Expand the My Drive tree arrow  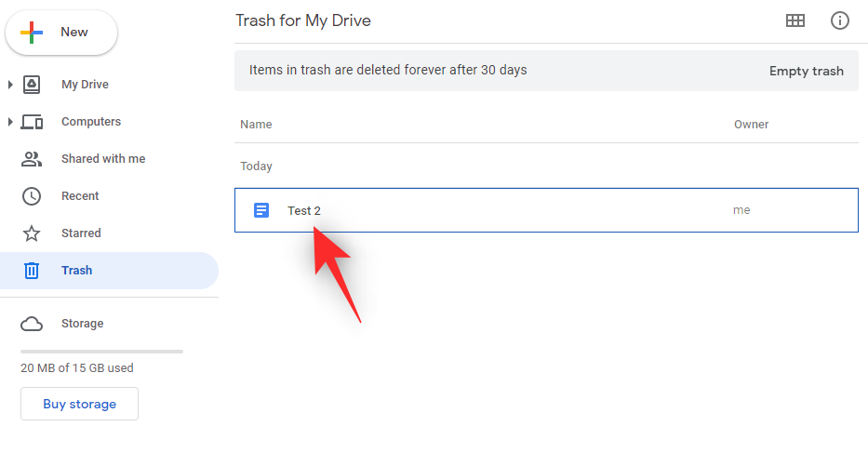[x=10, y=85]
